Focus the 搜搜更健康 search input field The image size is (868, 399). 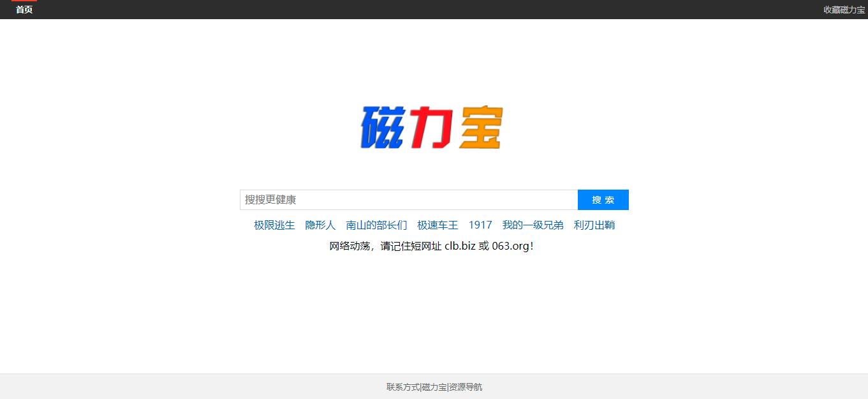point(409,200)
